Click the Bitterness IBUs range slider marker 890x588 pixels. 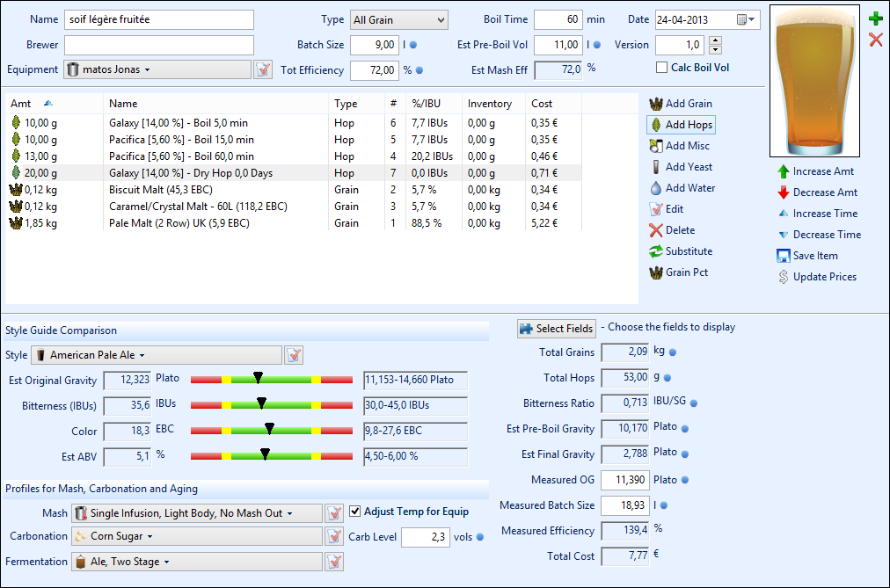[261, 404]
